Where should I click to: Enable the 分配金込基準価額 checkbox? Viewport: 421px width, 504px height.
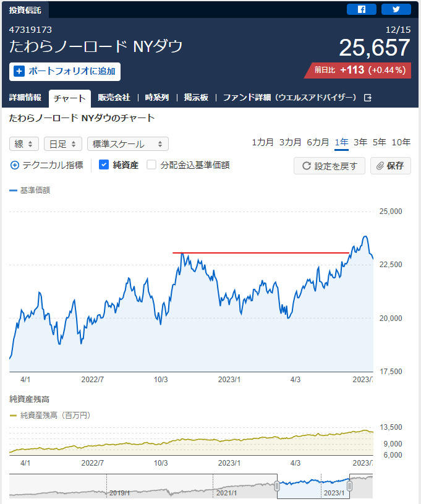[151, 165]
